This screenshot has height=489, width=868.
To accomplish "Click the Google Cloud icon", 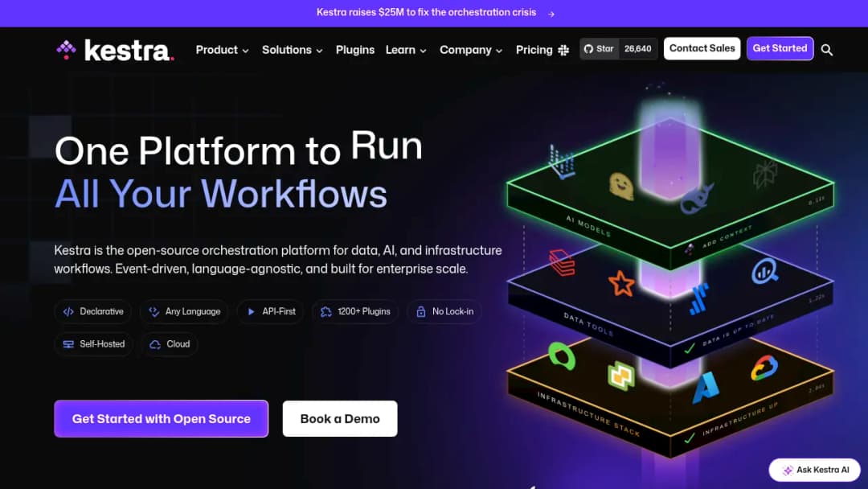I will pos(764,368).
